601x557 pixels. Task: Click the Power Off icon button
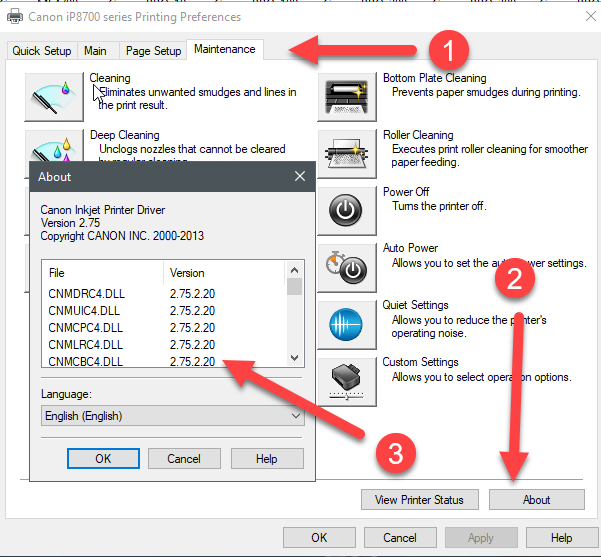[x=347, y=210]
